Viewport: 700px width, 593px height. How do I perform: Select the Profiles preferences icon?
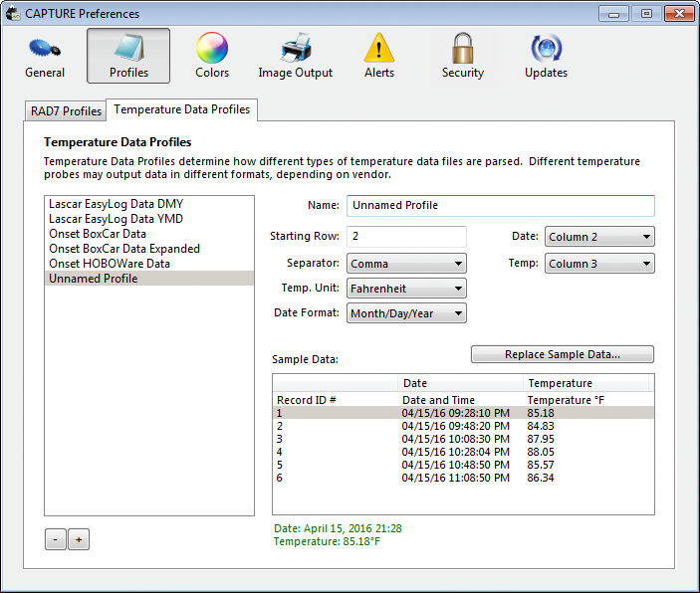128,56
